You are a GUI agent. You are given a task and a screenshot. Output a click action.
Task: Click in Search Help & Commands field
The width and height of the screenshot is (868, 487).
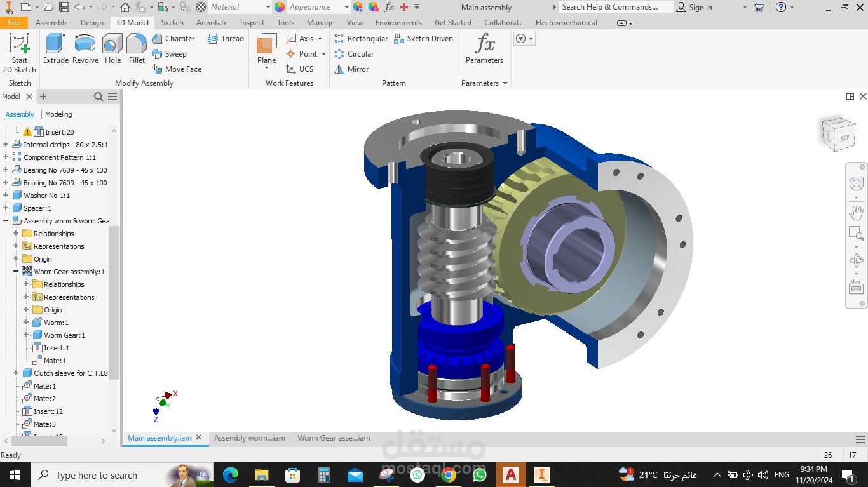point(616,7)
